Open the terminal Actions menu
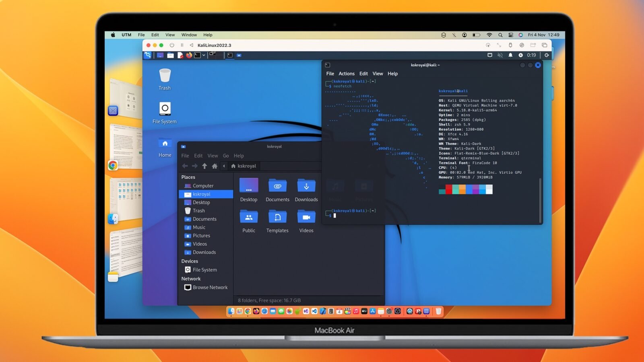Screen dimensions: 644x362 [x=347, y=74]
